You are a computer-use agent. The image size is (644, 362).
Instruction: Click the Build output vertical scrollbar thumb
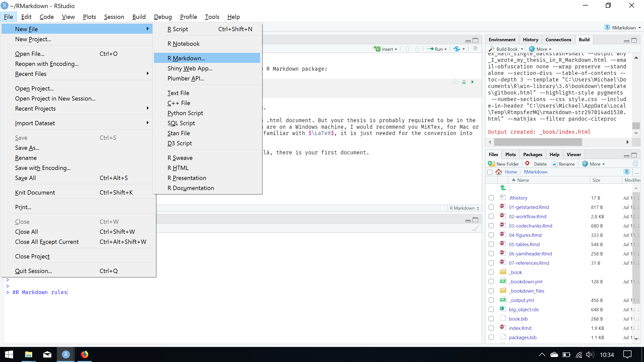(636, 125)
